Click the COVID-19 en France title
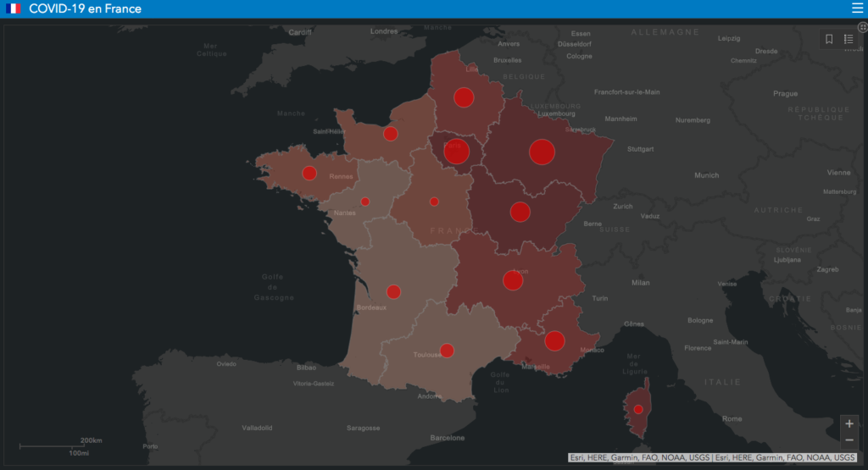Screen dimensions: 868x470 [x=85, y=8]
